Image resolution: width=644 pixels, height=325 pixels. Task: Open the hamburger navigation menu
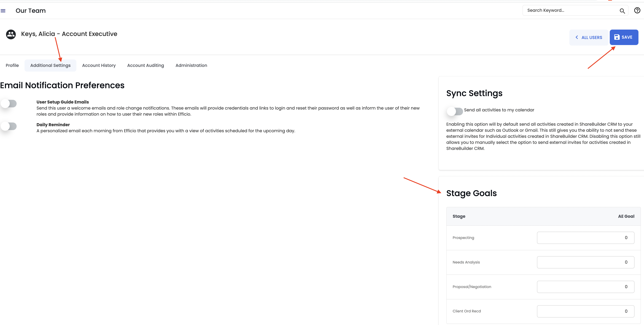tap(3, 11)
